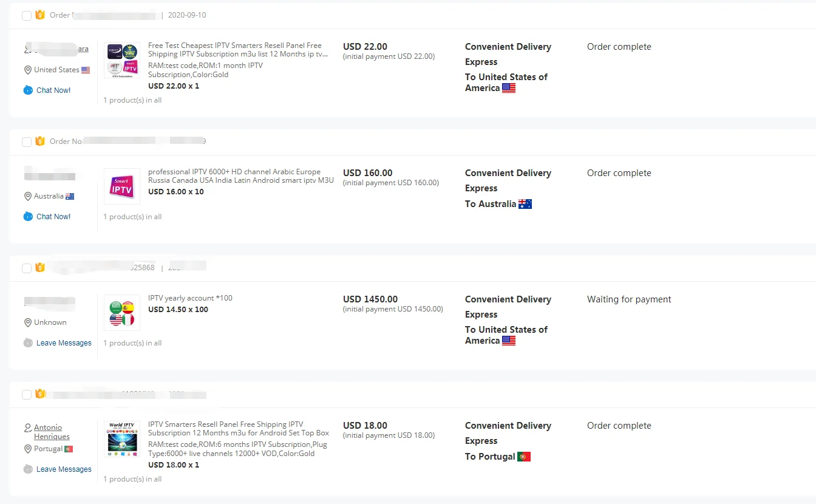Open the Free Test Cheapest IPTV product title

pos(237,50)
